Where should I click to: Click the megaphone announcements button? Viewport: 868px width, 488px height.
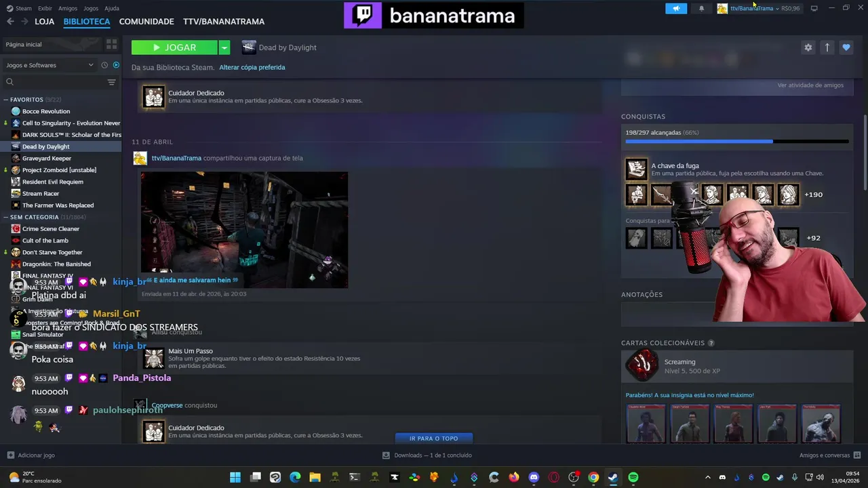click(675, 8)
